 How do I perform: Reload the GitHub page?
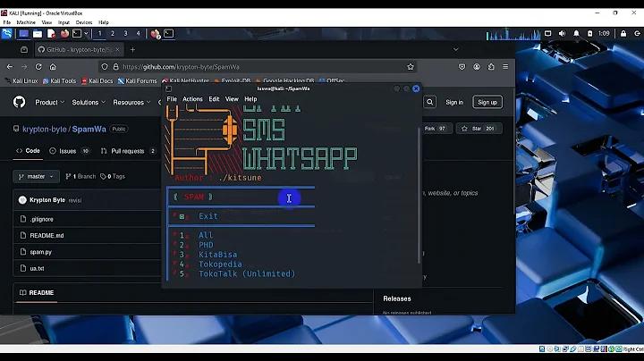click(38, 66)
